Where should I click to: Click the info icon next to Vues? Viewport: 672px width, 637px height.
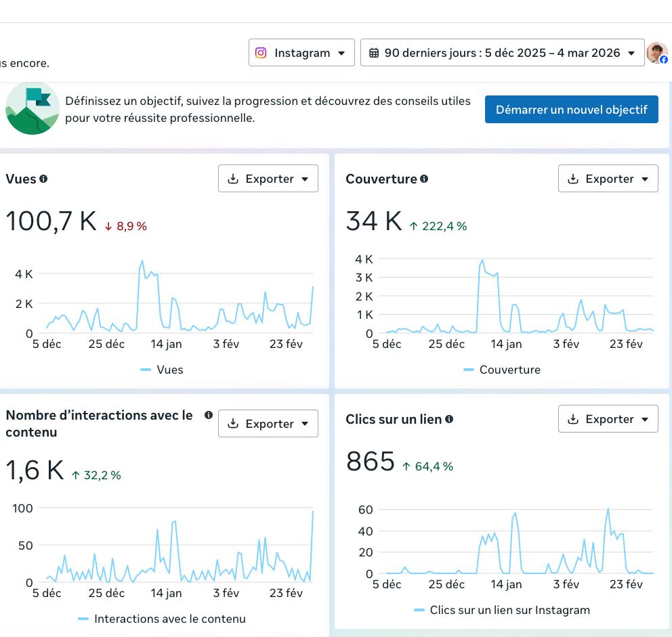click(x=43, y=179)
